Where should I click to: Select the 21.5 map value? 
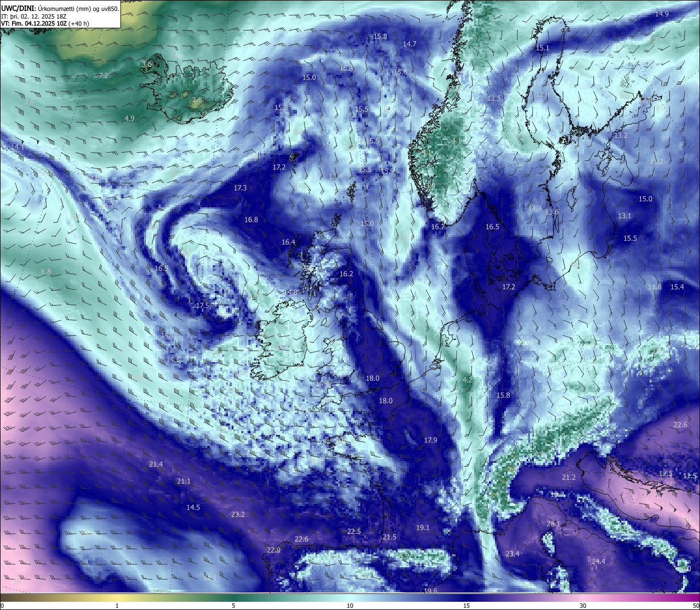click(389, 537)
